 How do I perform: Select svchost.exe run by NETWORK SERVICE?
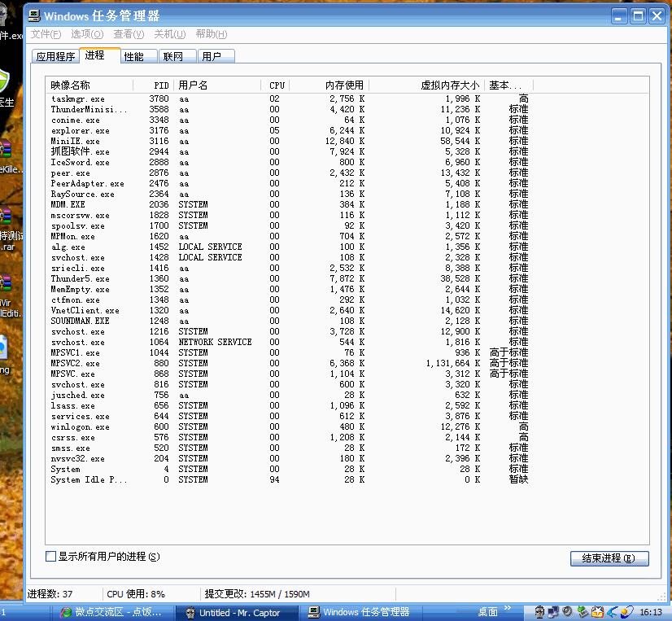(x=290, y=342)
